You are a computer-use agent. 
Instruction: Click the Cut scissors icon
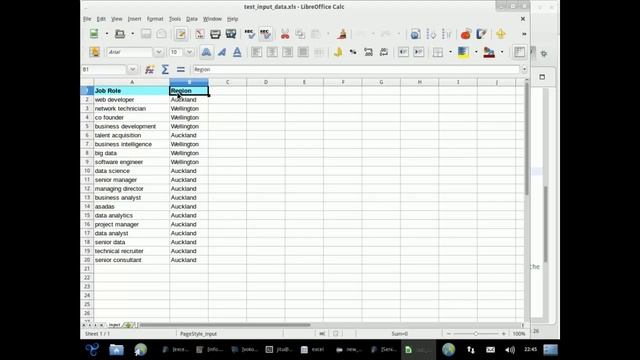(284, 34)
